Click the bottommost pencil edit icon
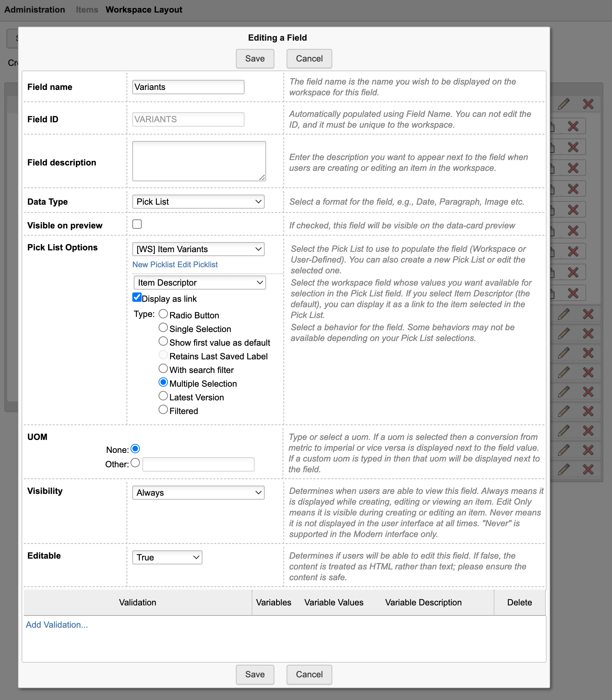Screen dimensions: 612x700 tap(564, 469)
